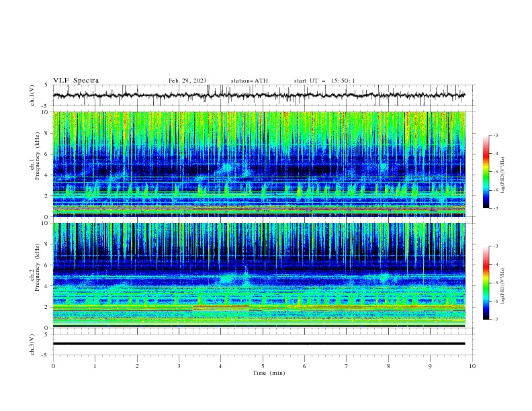The height and width of the screenshot is (411, 532).
Task: Click the "4" tick on the time axis
Action: coord(220,366)
